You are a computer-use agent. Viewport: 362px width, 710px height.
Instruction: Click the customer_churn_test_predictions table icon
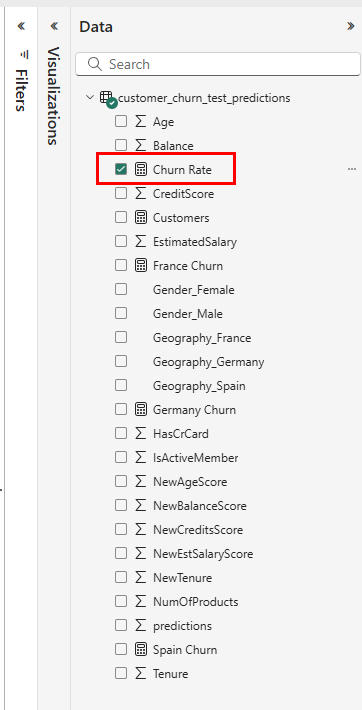point(108,99)
